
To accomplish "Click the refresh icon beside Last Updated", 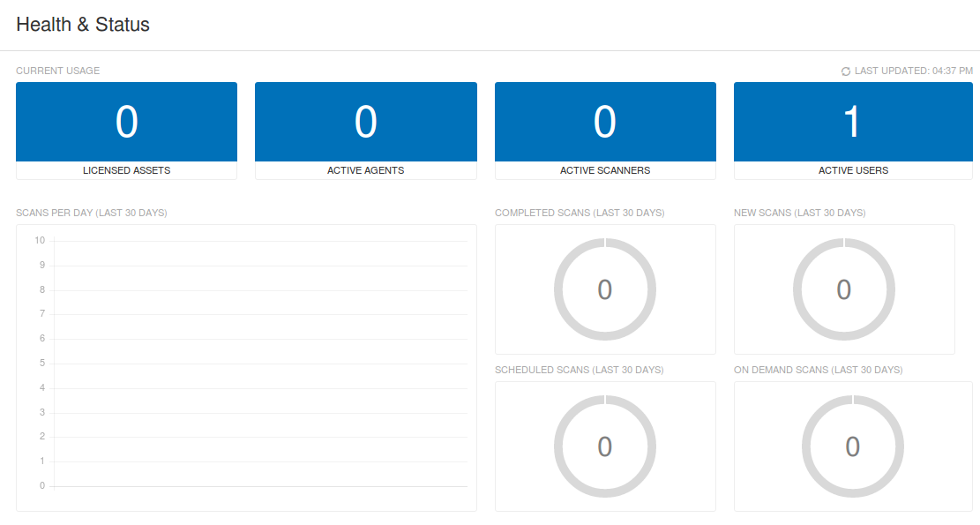I will [846, 71].
